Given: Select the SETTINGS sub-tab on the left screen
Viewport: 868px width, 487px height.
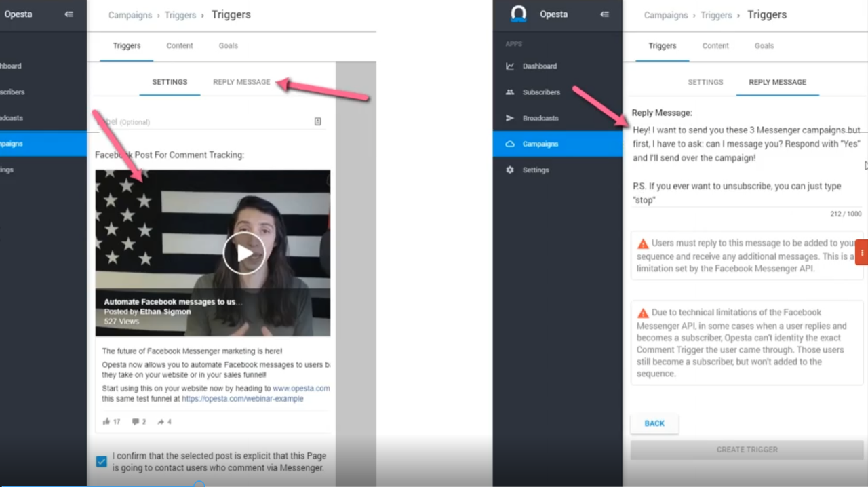Looking at the screenshot, I should [170, 82].
